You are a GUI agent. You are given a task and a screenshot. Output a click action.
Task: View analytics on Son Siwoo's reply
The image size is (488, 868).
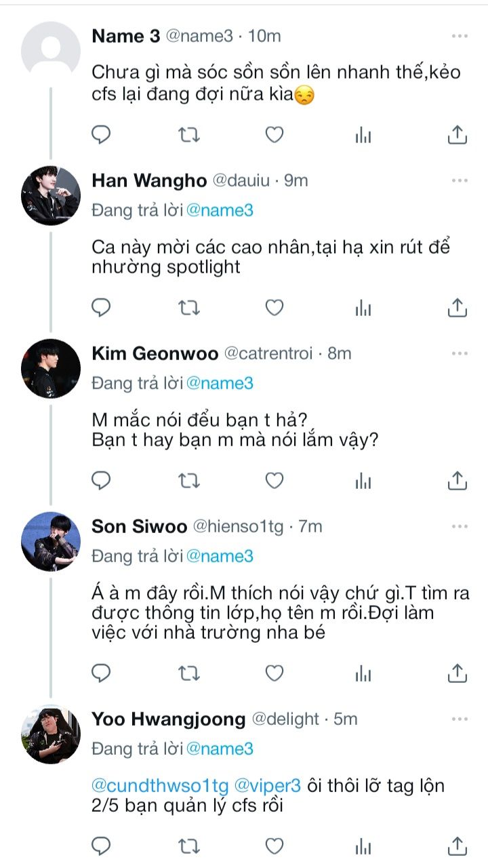364,673
